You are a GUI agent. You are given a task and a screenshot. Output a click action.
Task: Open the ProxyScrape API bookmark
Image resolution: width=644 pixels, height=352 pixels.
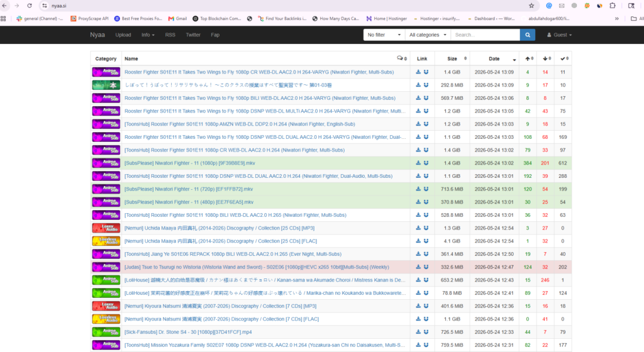tap(89, 18)
